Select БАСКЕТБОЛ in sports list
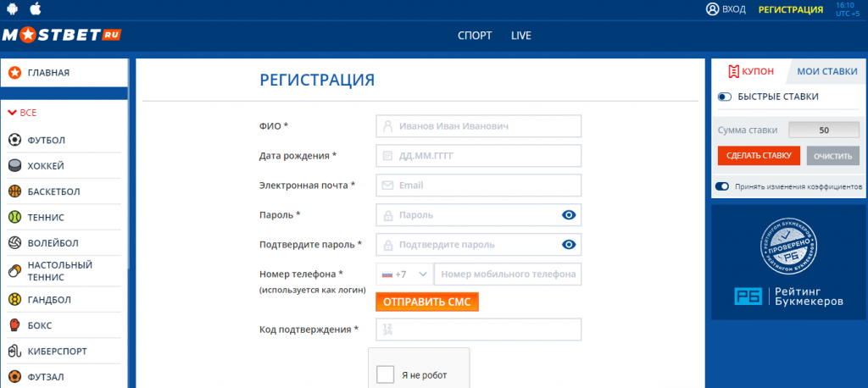The height and width of the screenshot is (388, 868). coord(64,191)
